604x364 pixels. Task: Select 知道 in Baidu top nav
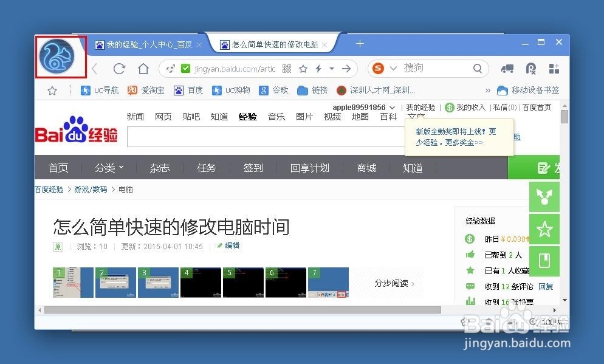pyautogui.click(x=219, y=117)
